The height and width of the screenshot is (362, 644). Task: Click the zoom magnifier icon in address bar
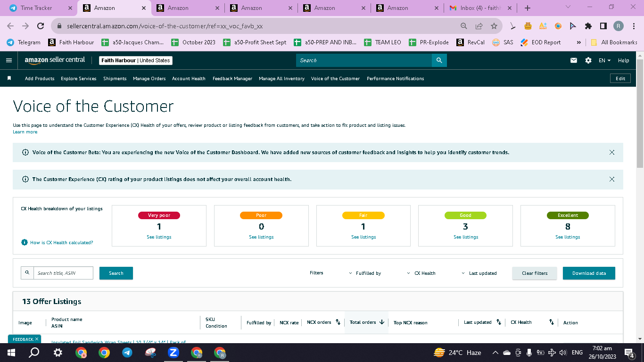[x=464, y=26]
